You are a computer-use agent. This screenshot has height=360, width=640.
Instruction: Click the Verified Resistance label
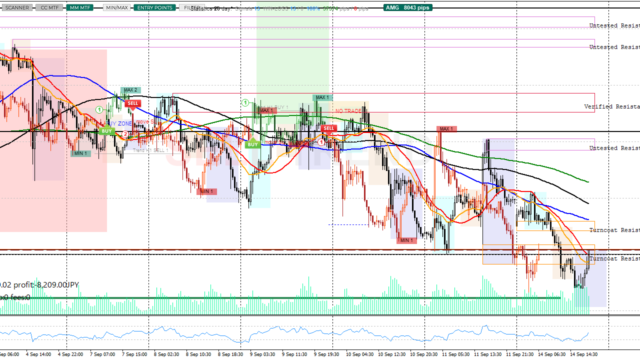[612, 107]
